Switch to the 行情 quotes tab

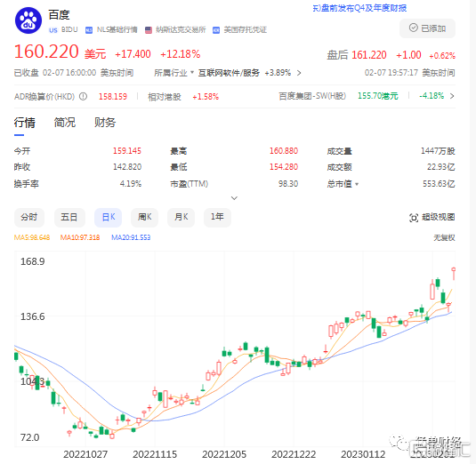click(25, 123)
